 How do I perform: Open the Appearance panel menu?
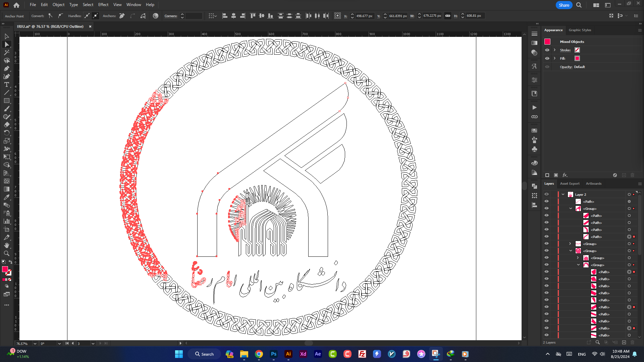pos(640,30)
